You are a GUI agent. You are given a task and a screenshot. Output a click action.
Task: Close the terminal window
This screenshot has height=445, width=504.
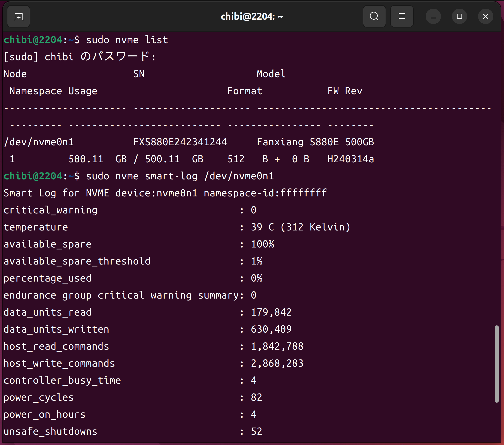[x=485, y=17]
